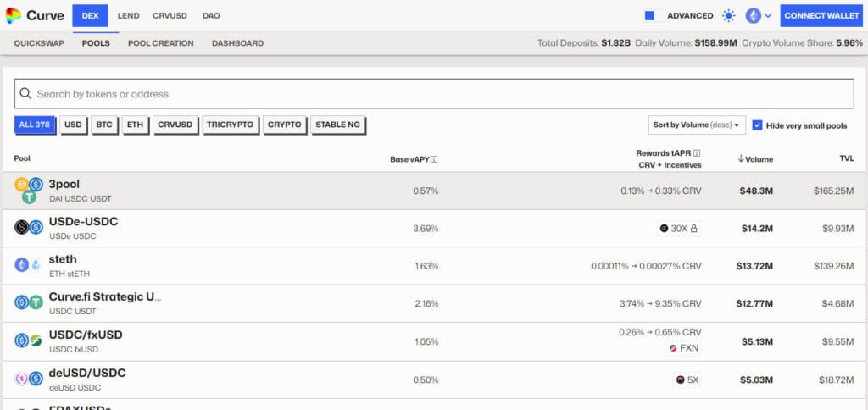Filter pools by USD
This screenshot has height=410, width=868.
(x=73, y=125)
